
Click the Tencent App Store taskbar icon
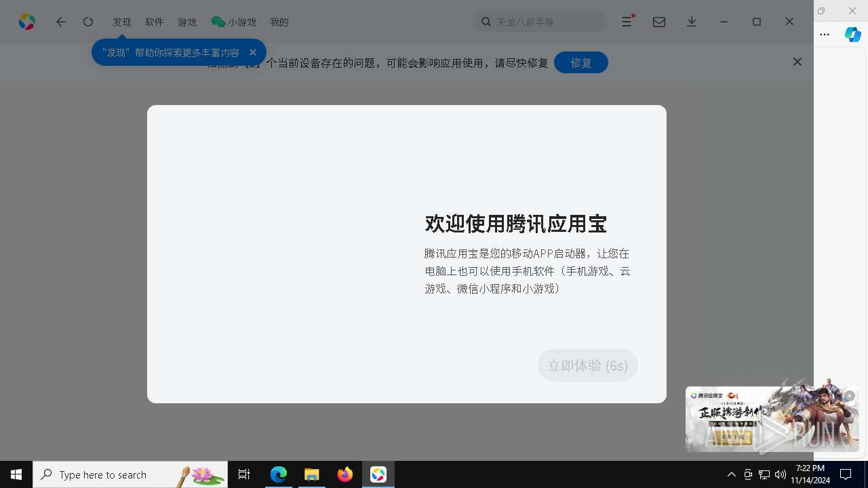pos(378,474)
